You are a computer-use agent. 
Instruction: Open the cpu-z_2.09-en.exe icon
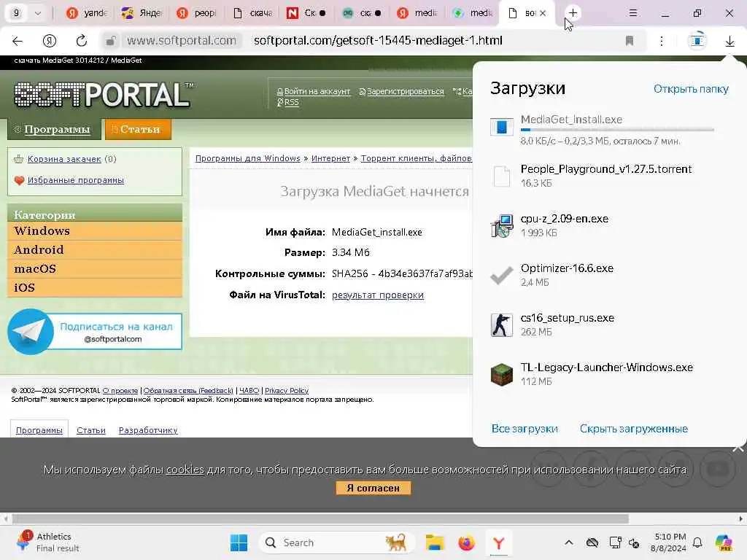pyautogui.click(x=502, y=226)
